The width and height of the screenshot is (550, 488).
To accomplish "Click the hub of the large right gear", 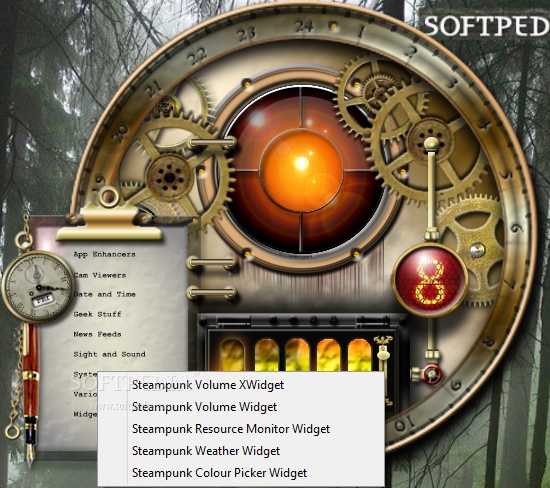I will point(430,140).
